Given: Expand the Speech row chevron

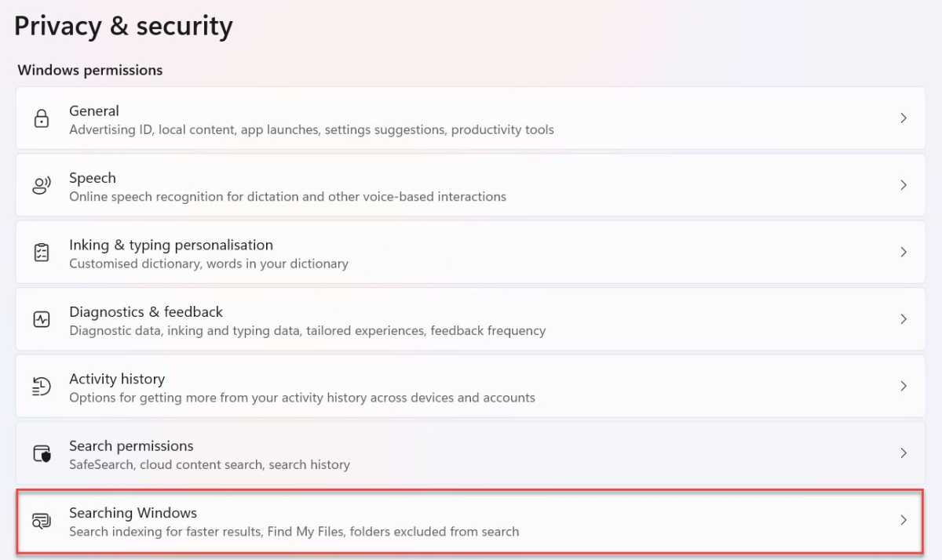Looking at the screenshot, I should coord(904,185).
